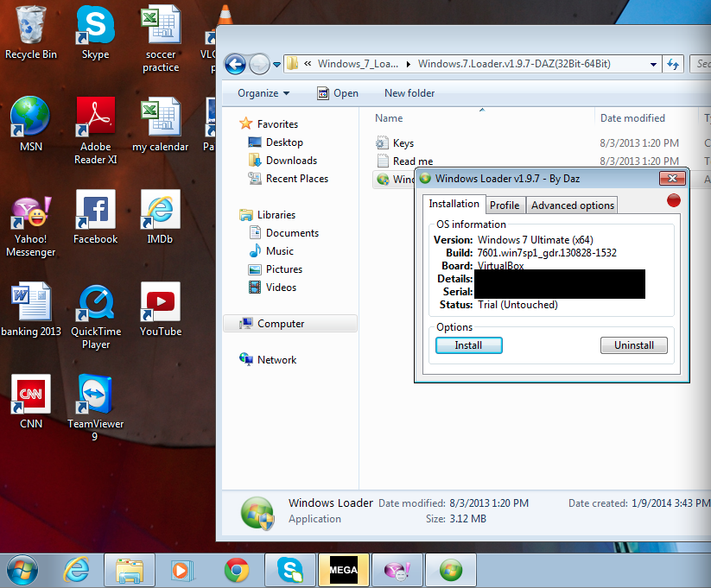Launch the TeamViewer 9 desktop shortcut
Viewport: 711px width, 588px height.
[95, 395]
